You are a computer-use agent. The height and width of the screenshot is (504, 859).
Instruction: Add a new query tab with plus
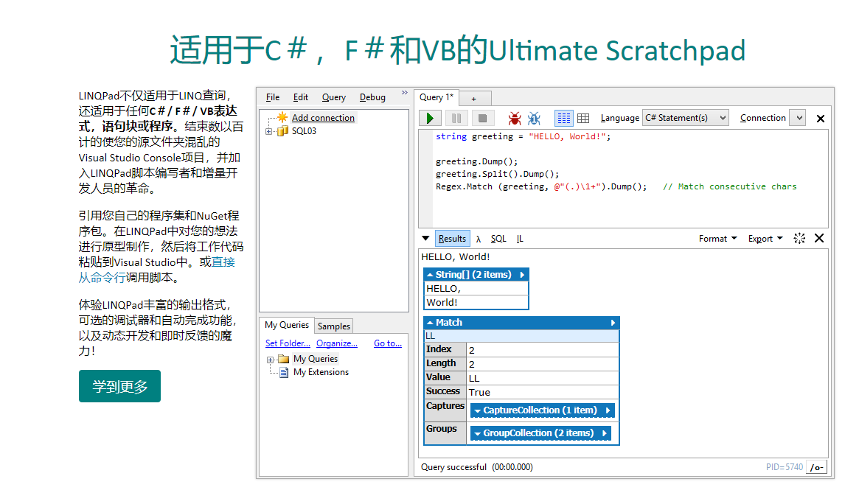tap(474, 99)
